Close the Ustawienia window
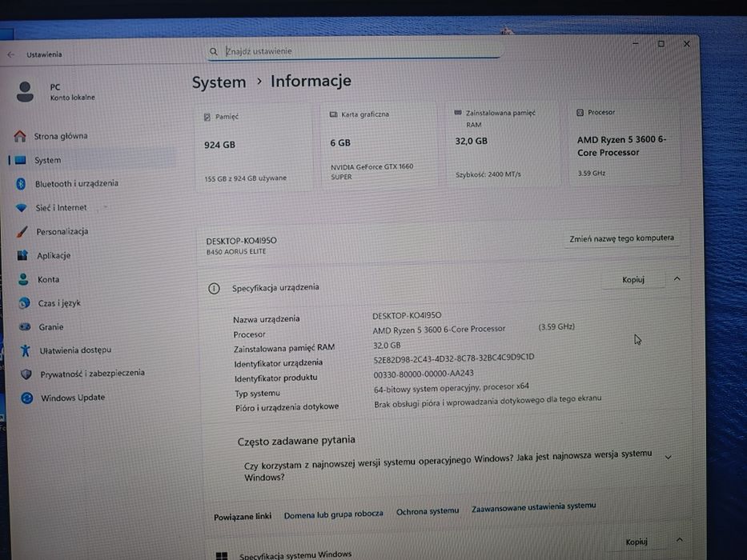Image resolution: width=747 pixels, height=560 pixels. 686,44
